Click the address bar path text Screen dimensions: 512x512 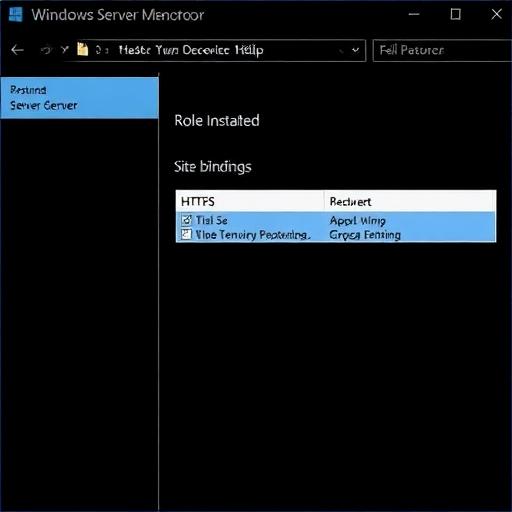tap(191, 50)
